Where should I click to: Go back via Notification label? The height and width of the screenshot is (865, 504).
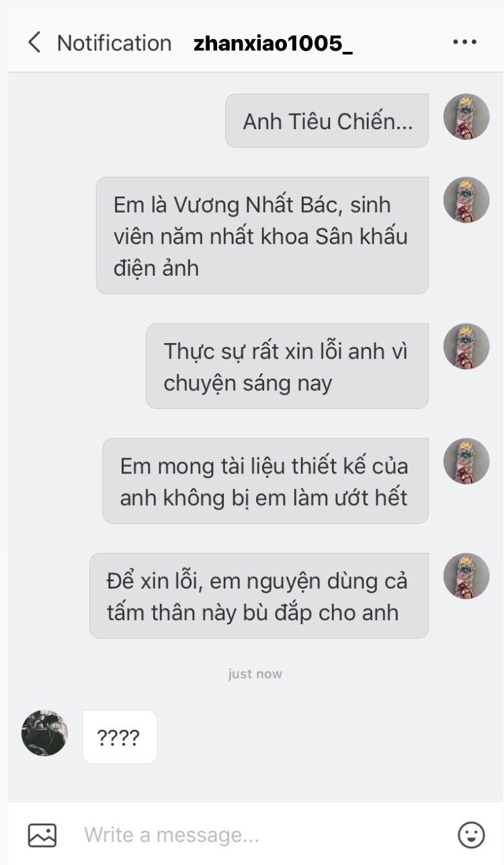[x=114, y=43]
